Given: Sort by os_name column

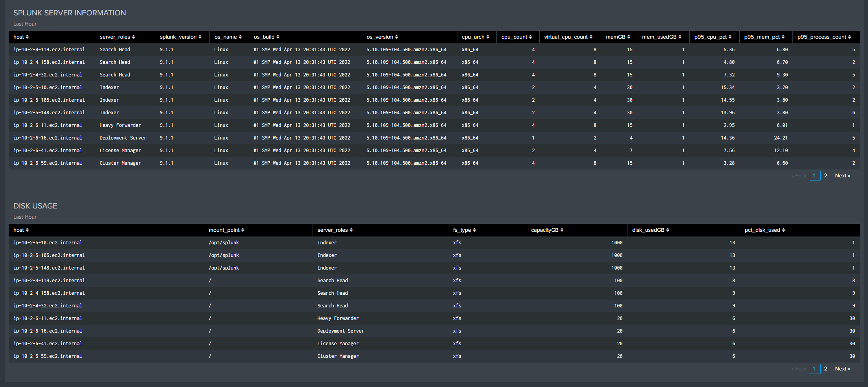Looking at the screenshot, I should [x=228, y=37].
